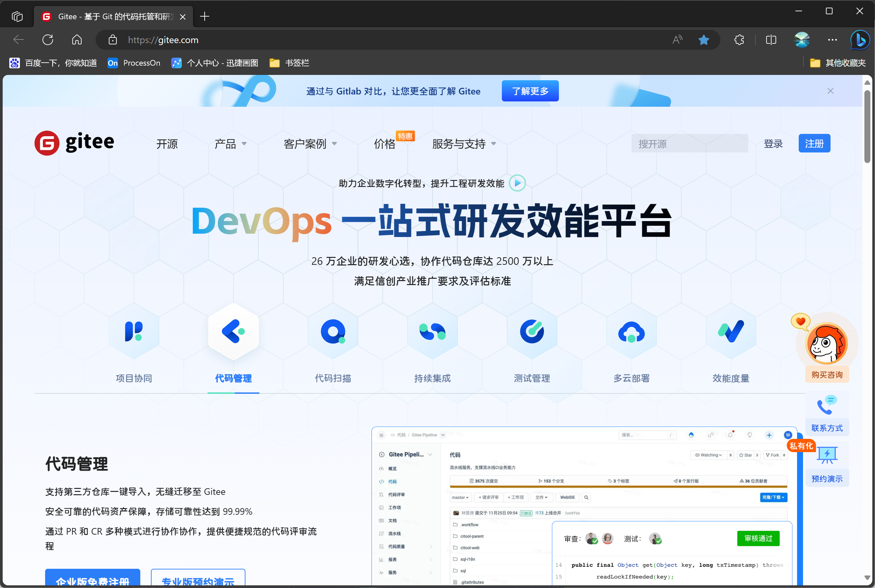
Task: Click the blue 注册 button
Action: pos(814,144)
